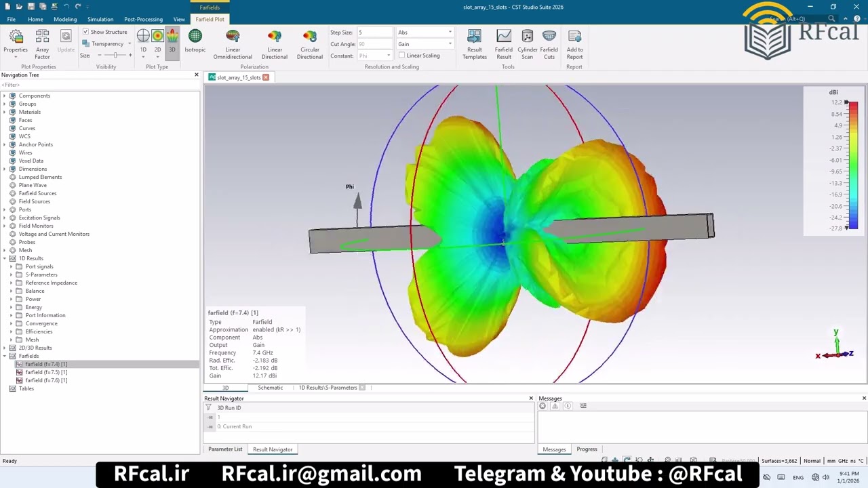This screenshot has width=868, height=488.
Task: Open the 1D Results\S-Parameters tab
Action: click(x=328, y=388)
